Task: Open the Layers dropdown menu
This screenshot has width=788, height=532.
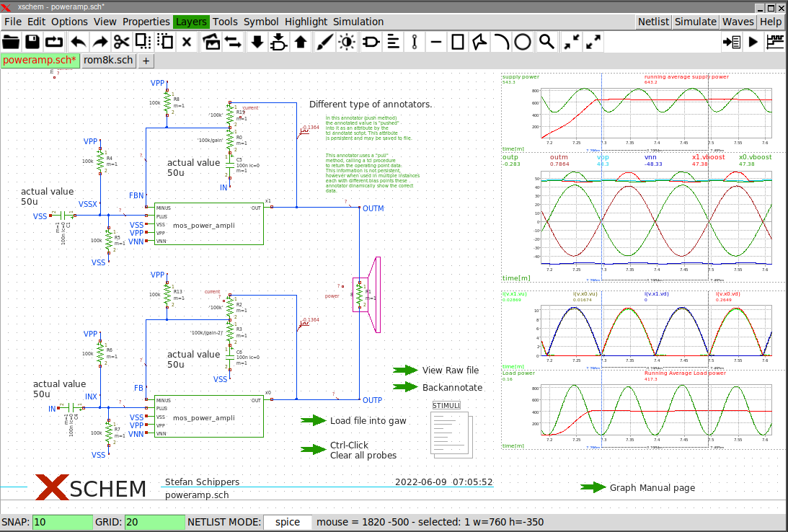Action: 191,22
